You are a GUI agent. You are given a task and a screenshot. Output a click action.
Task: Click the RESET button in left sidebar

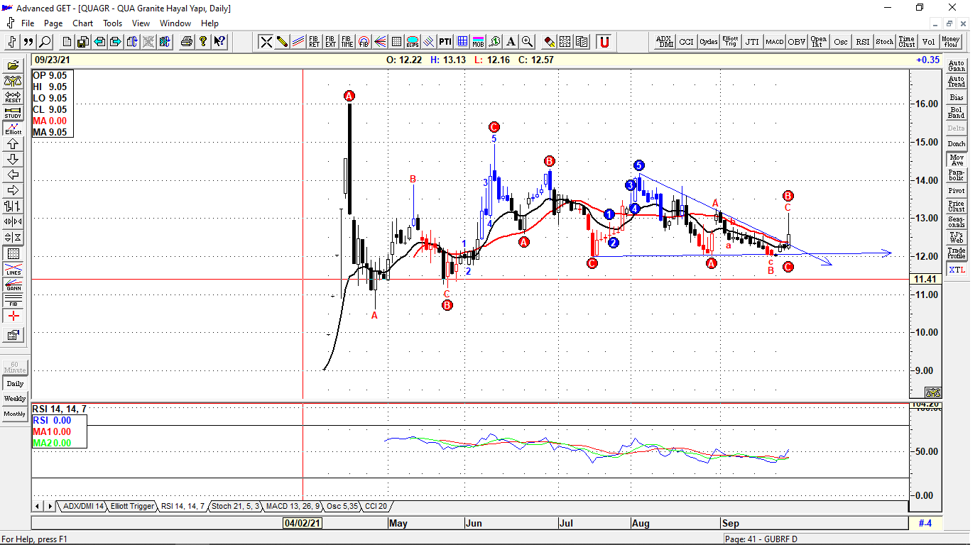[x=13, y=97]
